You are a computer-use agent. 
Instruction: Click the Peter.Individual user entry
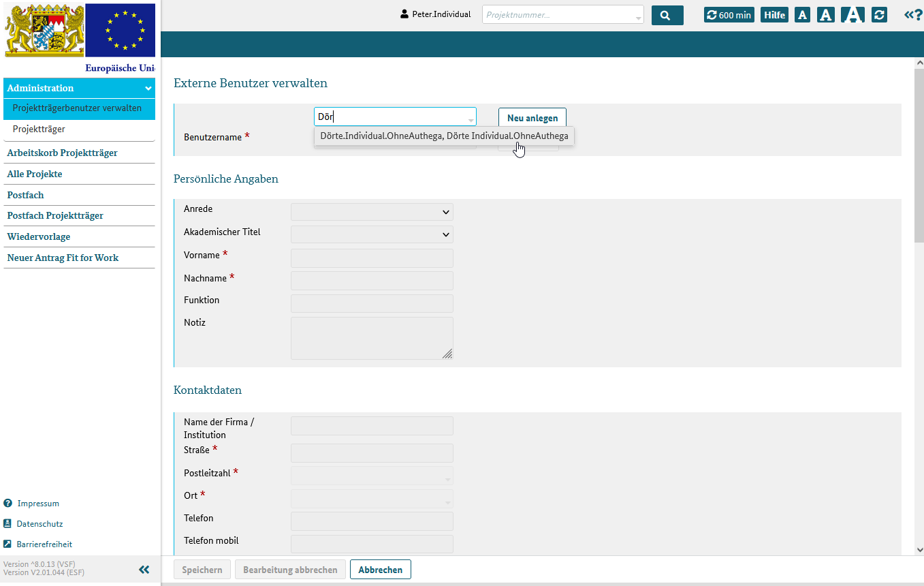click(436, 14)
